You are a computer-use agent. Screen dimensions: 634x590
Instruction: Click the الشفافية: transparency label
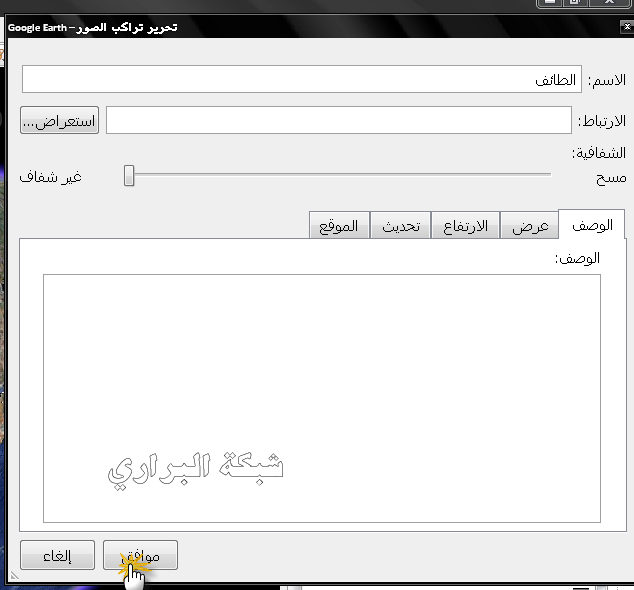(x=599, y=153)
